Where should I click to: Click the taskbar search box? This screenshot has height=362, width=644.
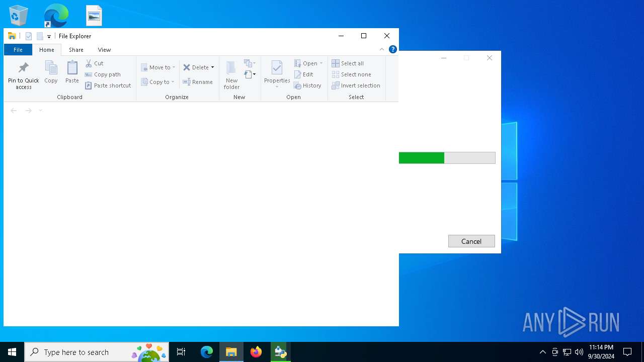click(97, 352)
